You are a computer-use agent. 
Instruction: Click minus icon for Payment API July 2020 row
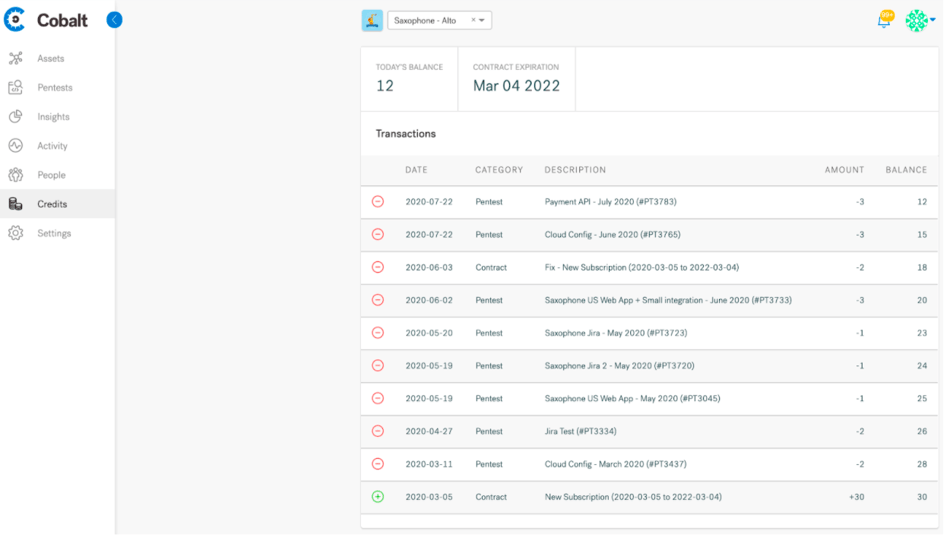pos(377,201)
